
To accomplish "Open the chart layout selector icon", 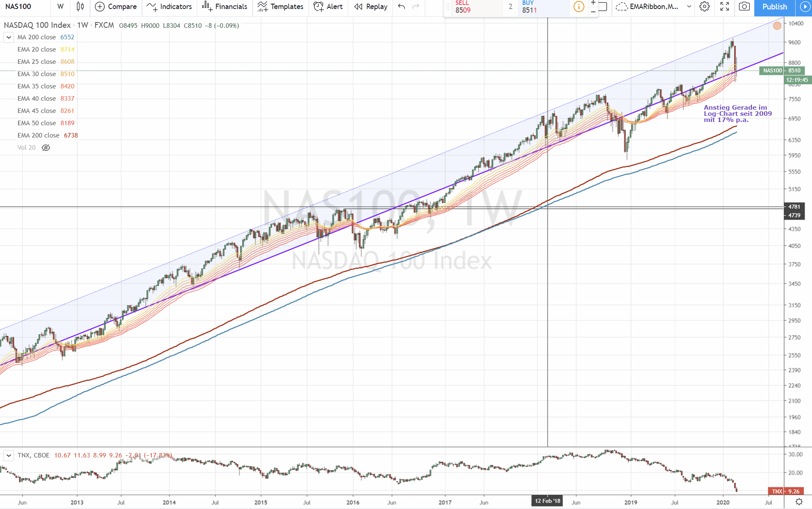I will (x=603, y=7).
